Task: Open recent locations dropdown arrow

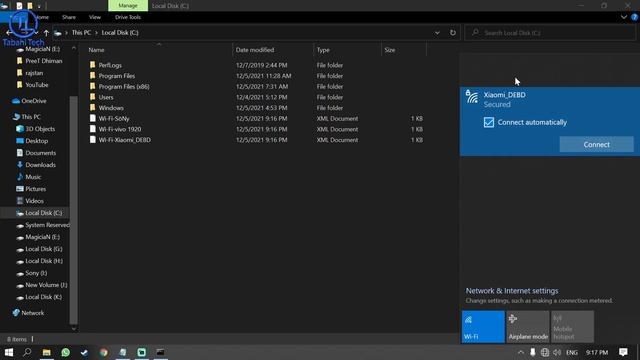Action: pos(36,33)
